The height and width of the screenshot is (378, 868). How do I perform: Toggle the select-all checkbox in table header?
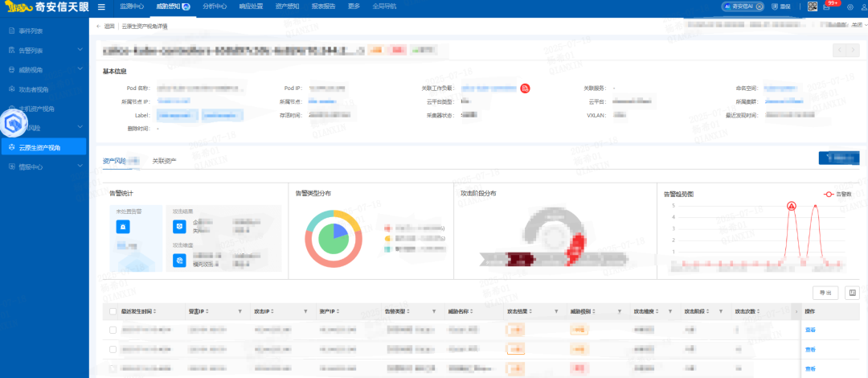coord(113,311)
